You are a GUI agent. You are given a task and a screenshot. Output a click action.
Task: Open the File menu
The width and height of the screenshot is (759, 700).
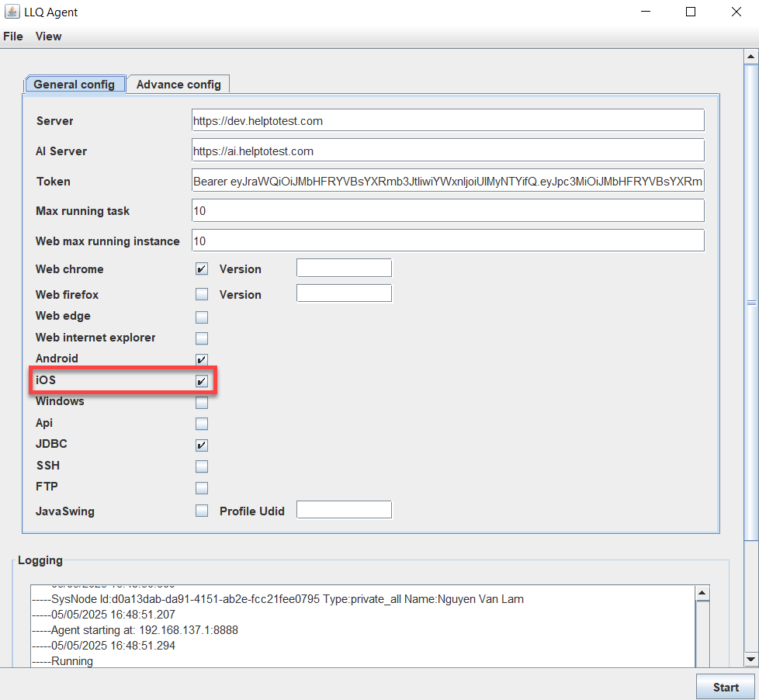(x=13, y=36)
